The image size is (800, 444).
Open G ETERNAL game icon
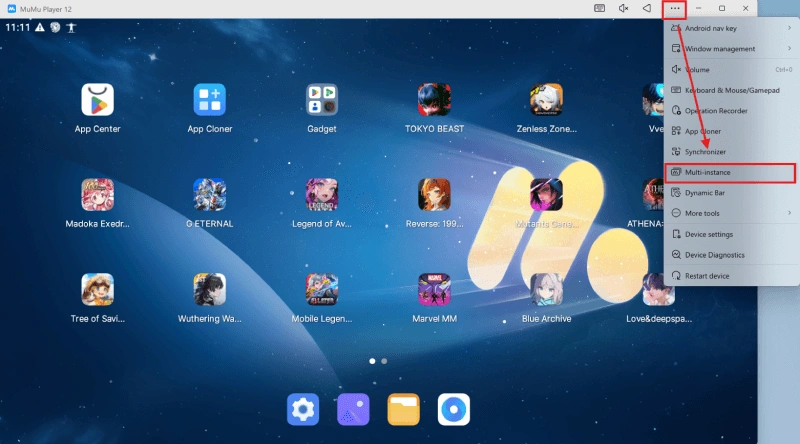210,195
